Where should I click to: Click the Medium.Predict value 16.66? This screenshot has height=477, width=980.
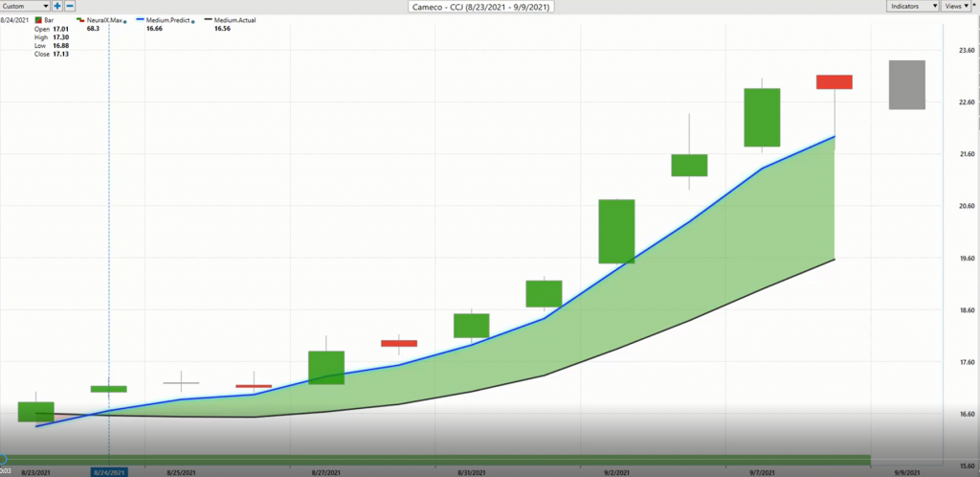154,29
